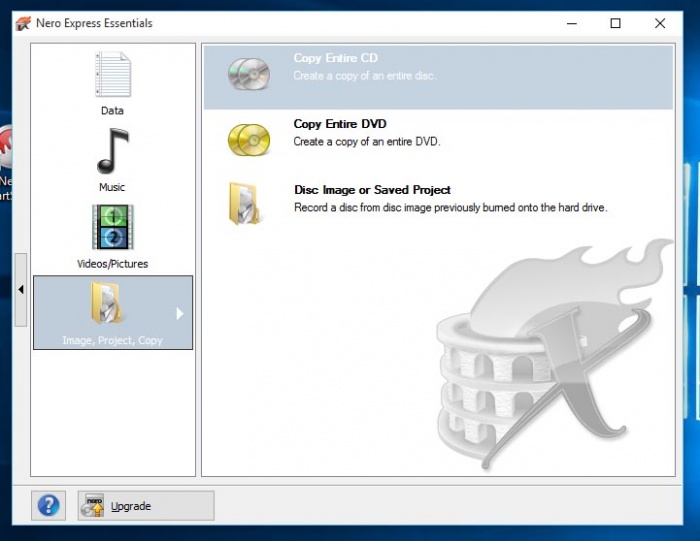Image resolution: width=700 pixels, height=541 pixels.
Task: Click the gold discs Copy Entire DVD icon
Action: (249, 140)
